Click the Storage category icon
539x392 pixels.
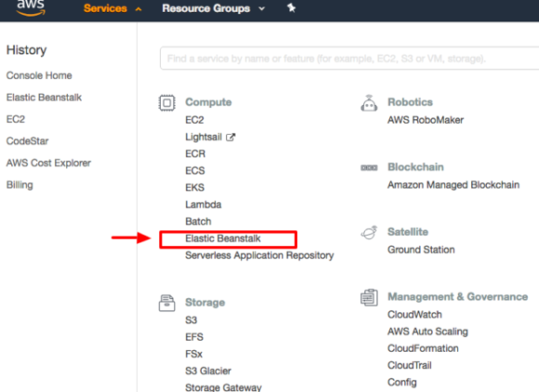(166, 303)
